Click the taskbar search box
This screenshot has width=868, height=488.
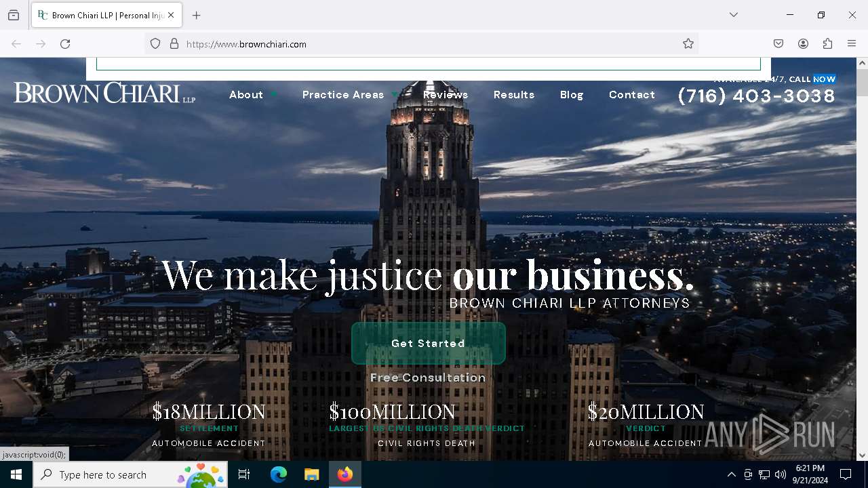[130, 474]
